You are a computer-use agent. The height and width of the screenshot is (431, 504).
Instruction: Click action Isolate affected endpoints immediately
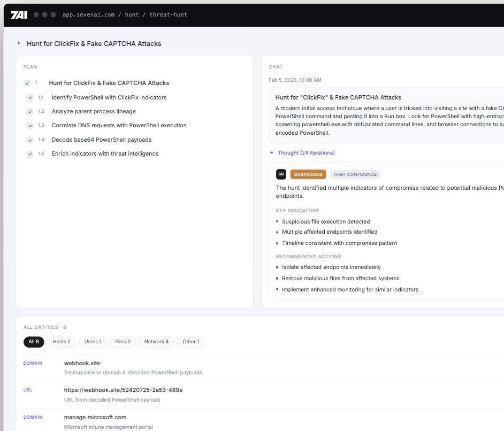(x=331, y=267)
